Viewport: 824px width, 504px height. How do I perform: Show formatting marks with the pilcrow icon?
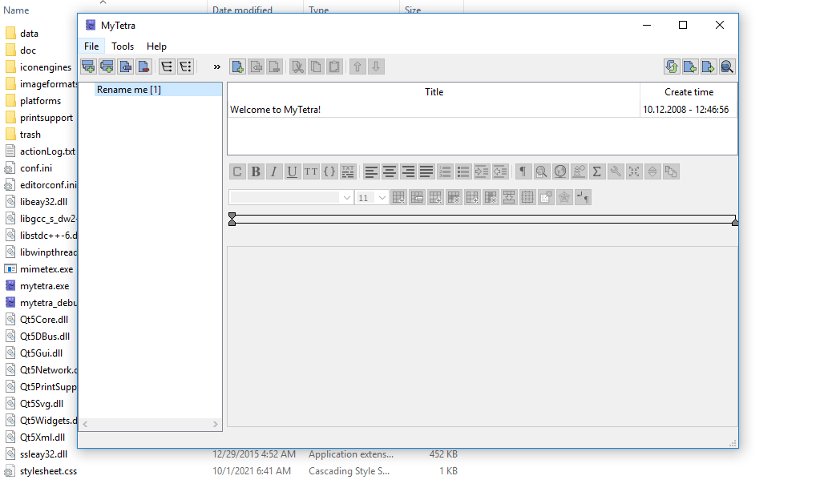click(523, 171)
